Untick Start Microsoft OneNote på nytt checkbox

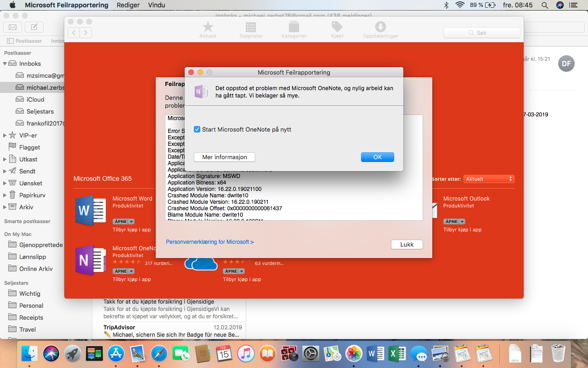click(x=197, y=130)
